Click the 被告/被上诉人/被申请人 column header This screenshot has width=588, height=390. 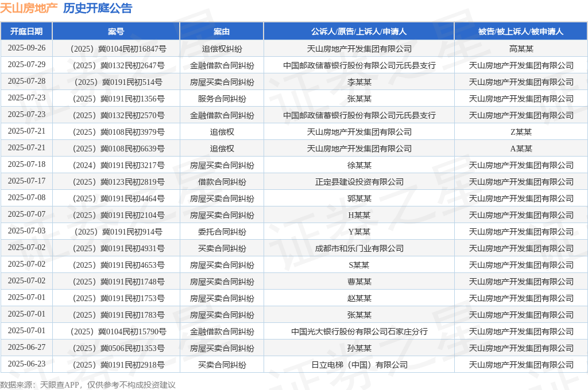pos(521,32)
